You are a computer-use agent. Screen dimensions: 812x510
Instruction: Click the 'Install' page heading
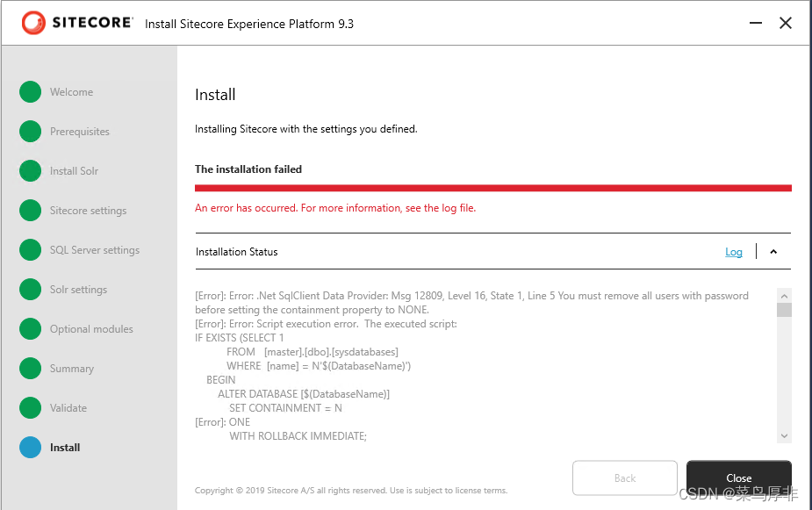pyautogui.click(x=215, y=95)
